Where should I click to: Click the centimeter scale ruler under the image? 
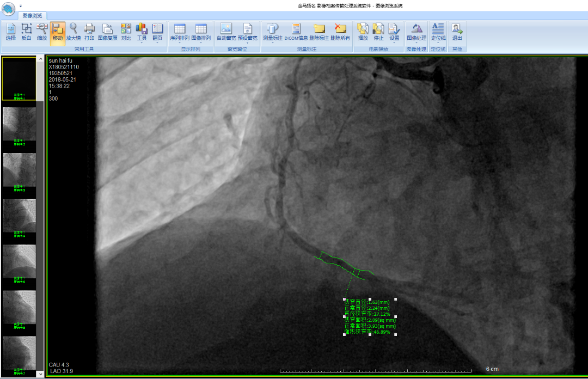coord(375,371)
